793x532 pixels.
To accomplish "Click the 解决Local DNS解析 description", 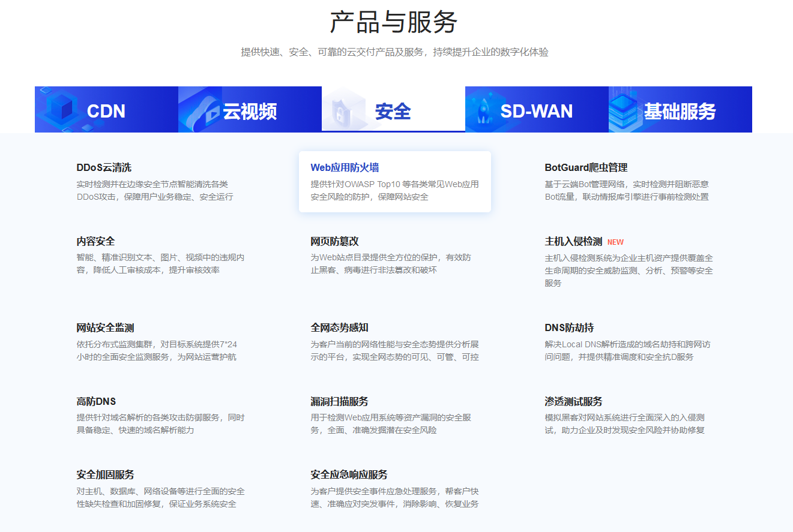I will pyautogui.click(x=627, y=350).
